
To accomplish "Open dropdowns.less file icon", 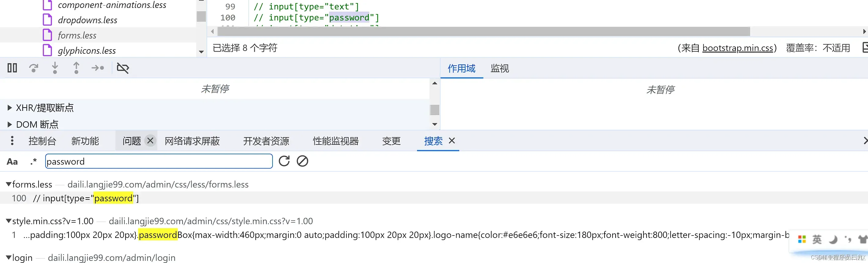I will pyautogui.click(x=48, y=20).
